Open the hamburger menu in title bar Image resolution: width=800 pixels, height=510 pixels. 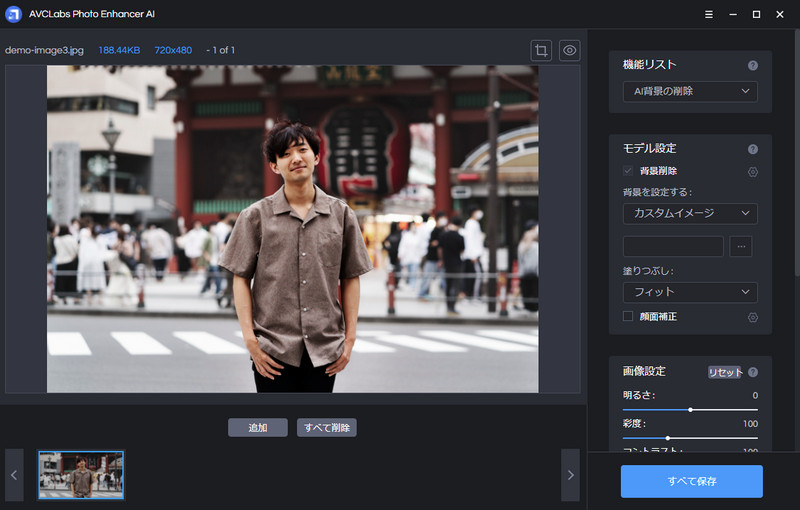click(709, 14)
